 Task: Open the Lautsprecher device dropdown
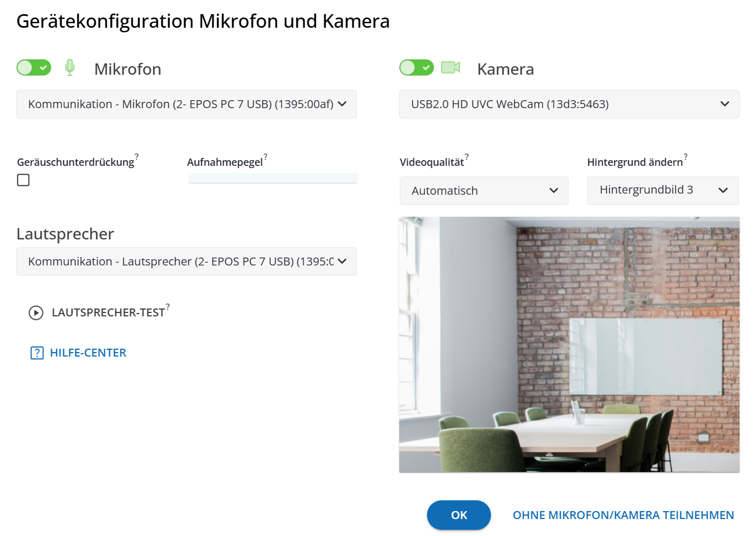pos(186,261)
